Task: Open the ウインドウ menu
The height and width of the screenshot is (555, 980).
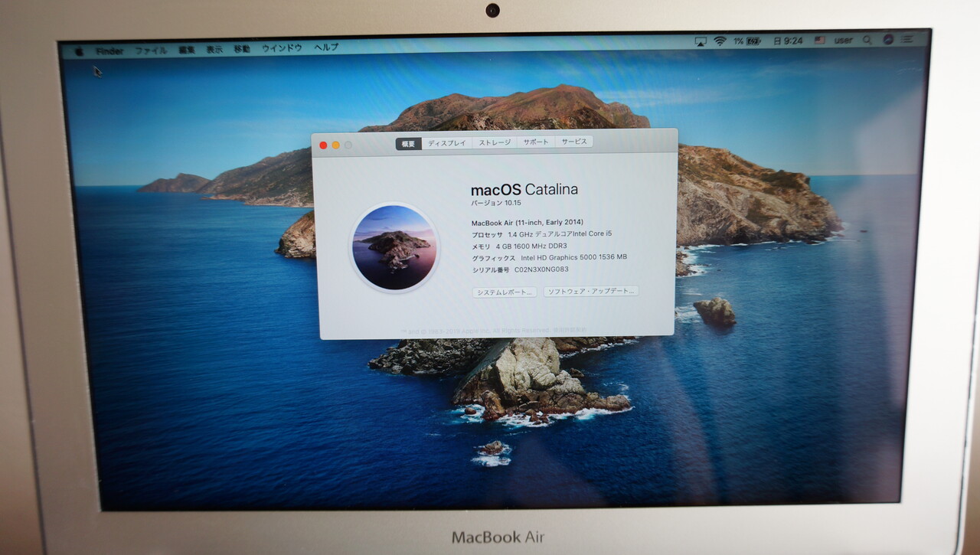Action: pyautogui.click(x=282, y=48)
